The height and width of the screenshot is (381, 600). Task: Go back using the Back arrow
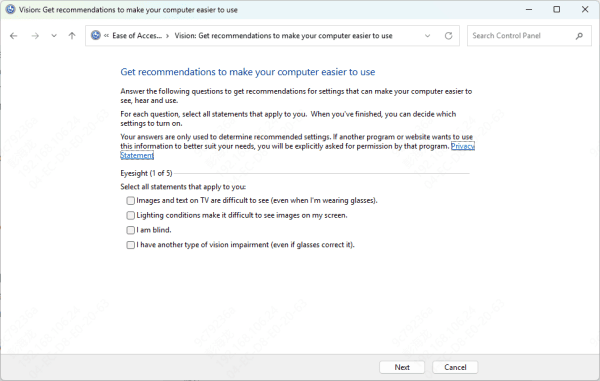point(14,36)
